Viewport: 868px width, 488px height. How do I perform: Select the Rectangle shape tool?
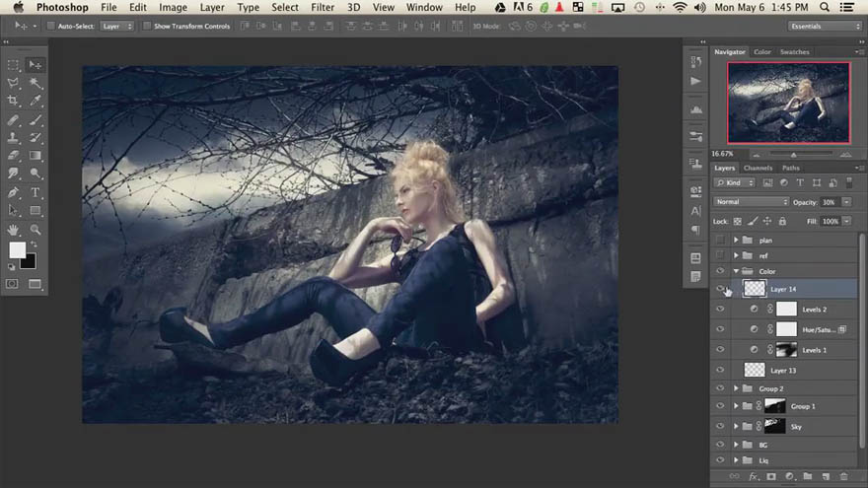point(35,210)
